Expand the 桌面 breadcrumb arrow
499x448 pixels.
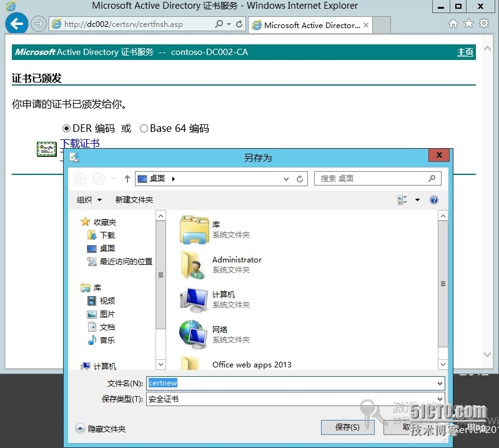coord(174,179)
